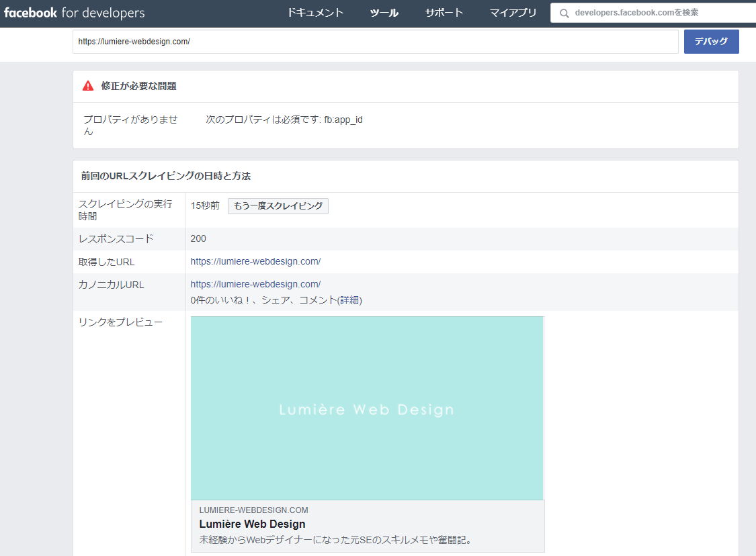Viewport: 756px width, 556px height.
Task: Open the マイアプリ menu
Action: pyautogui.click(x=513, y=13)
